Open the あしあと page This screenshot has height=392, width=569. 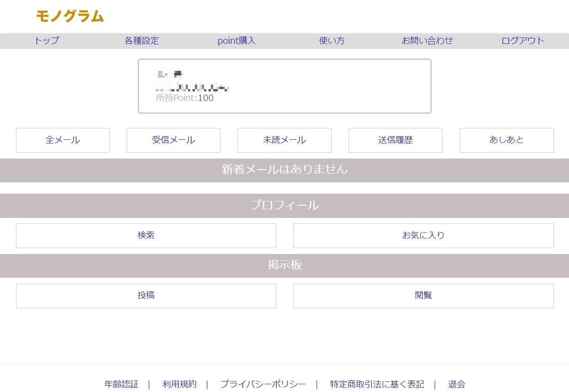coord(507,140)
